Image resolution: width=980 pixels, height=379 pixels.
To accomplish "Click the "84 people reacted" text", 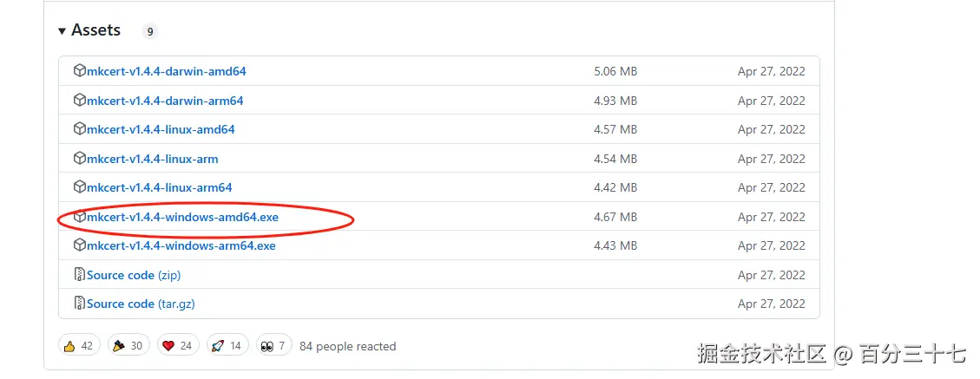I will (347, 346).
